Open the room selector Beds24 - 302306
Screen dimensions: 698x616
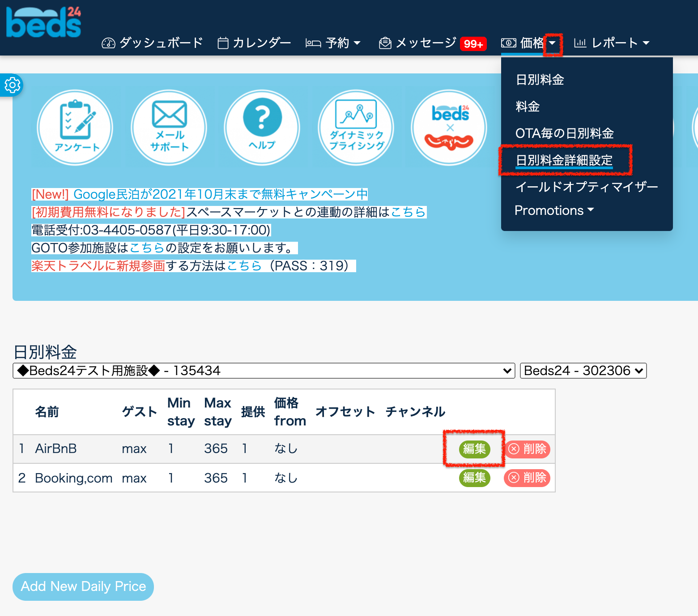pos(583,371)
